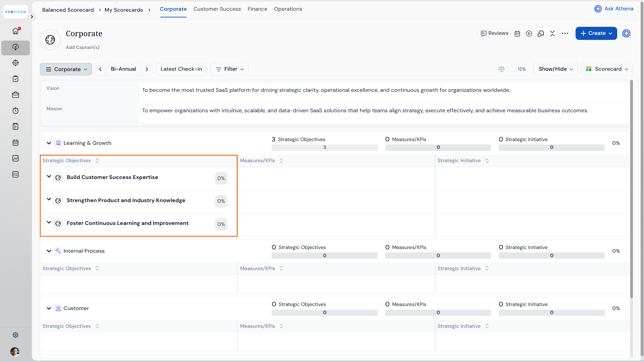This screenshot has height=362, width=644.
Task: Click globe icon of Strengthen Product and Industry Knowledge
Action: point(58,201)
